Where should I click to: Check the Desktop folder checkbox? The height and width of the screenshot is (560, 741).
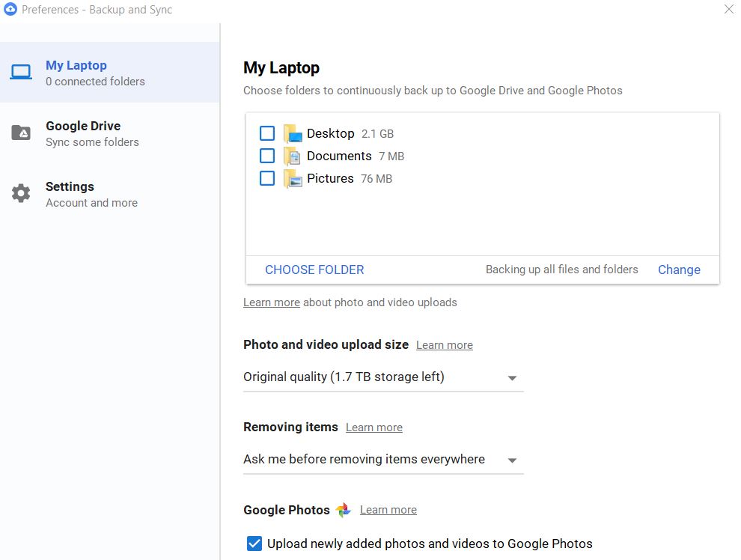click(x=267, y=134)
